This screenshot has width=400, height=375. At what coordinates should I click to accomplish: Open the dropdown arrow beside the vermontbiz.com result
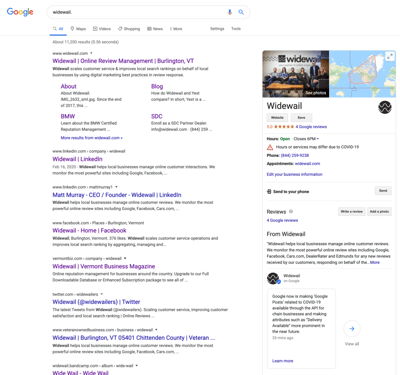125,258
